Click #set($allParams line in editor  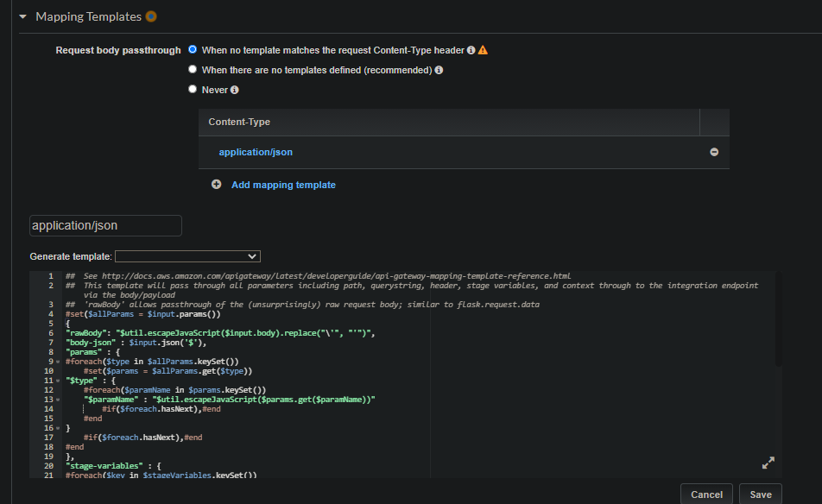[x=143, y=314]
